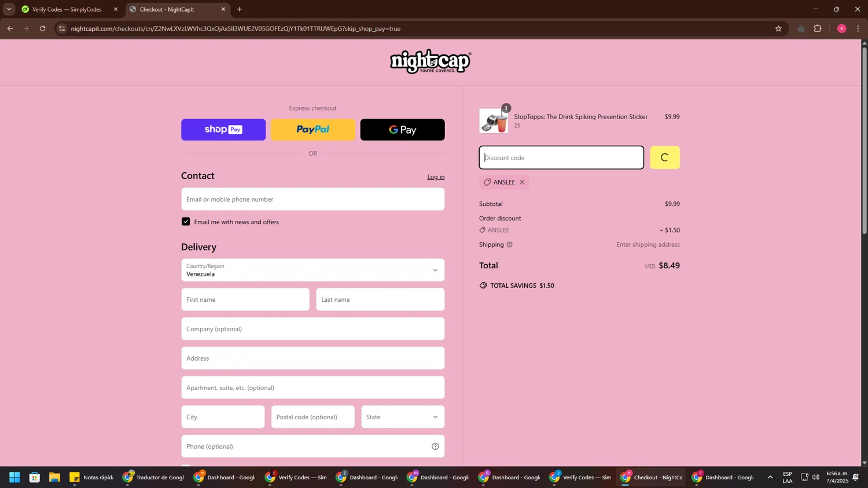The width and height of the screenshot is (868, 488).
Task: Click the First name field
Action: pos(245,300)
